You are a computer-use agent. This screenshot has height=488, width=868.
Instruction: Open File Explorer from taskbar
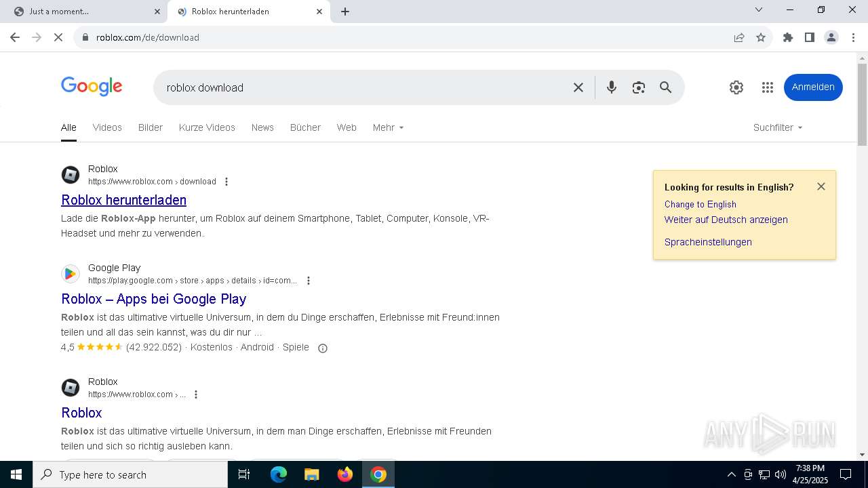[x=311, y=474]
